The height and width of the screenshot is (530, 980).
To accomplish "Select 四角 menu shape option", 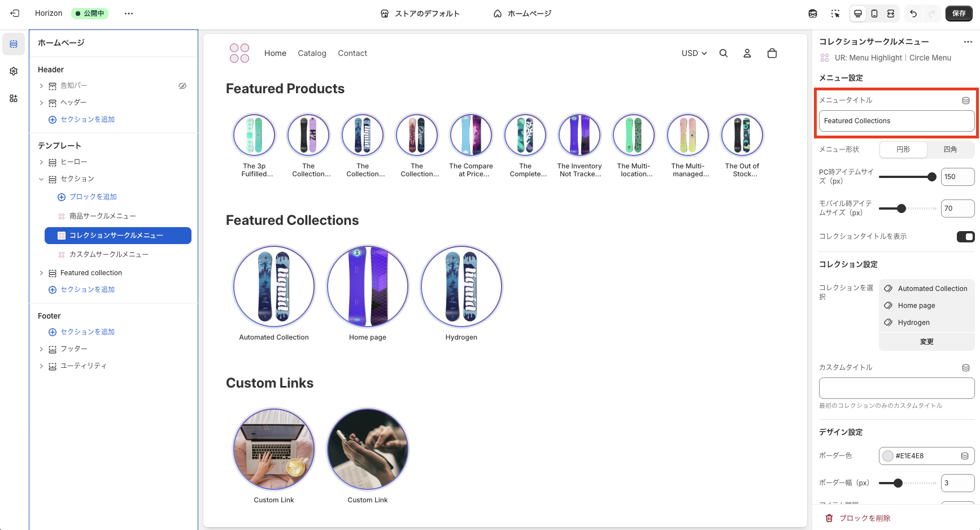I will [x=951, y=149].
